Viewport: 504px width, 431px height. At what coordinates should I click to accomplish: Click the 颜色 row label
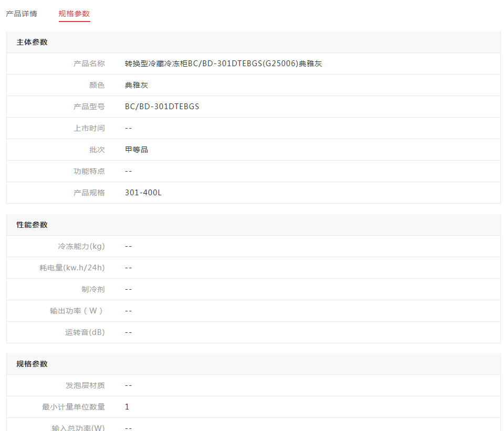pyautogui.click(x=97, y=85)
